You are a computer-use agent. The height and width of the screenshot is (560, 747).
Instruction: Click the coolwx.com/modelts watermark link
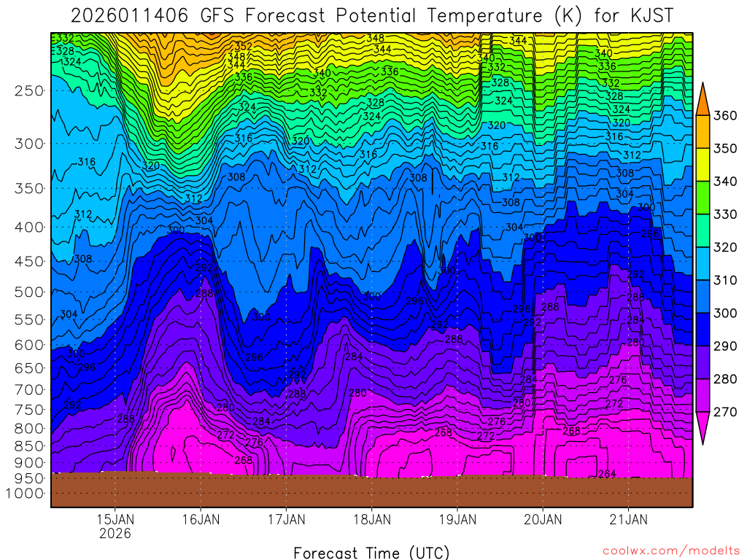click(x=671, y=551)
